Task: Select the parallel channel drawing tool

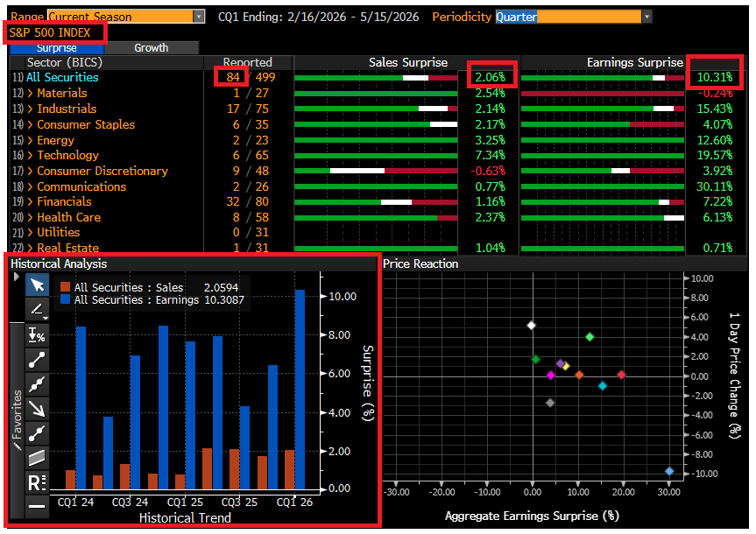Action: tap(37, 457)
